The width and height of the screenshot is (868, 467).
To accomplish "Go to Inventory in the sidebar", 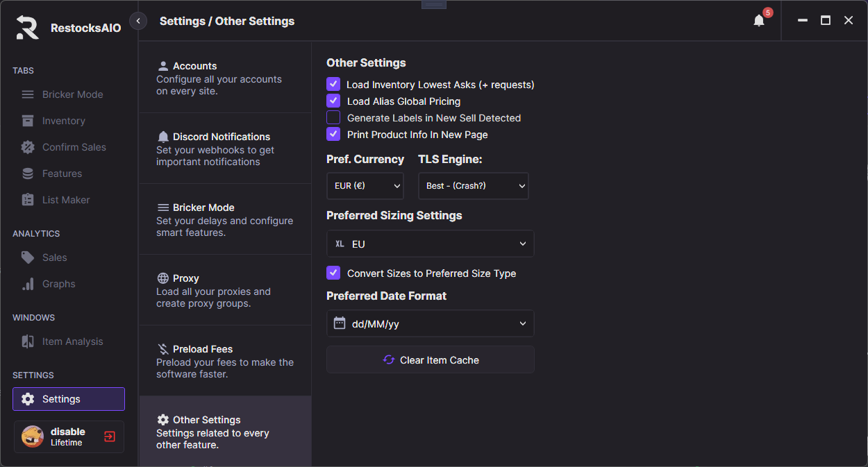I will 63,121.
